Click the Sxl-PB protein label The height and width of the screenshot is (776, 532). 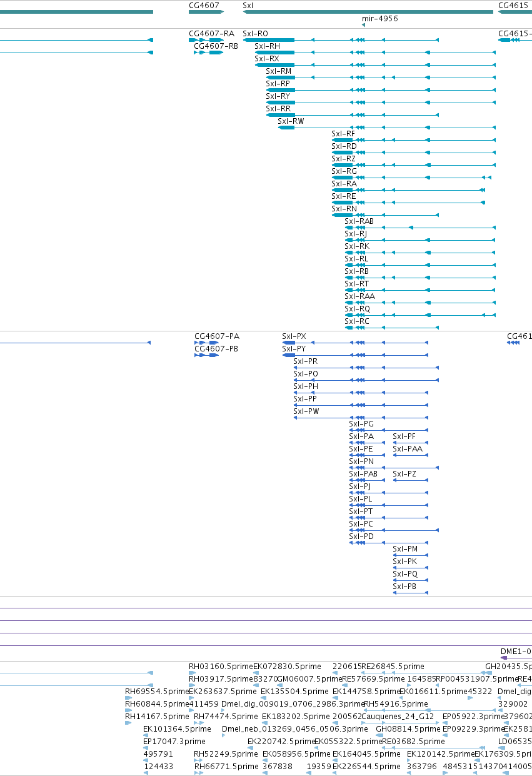404,587
